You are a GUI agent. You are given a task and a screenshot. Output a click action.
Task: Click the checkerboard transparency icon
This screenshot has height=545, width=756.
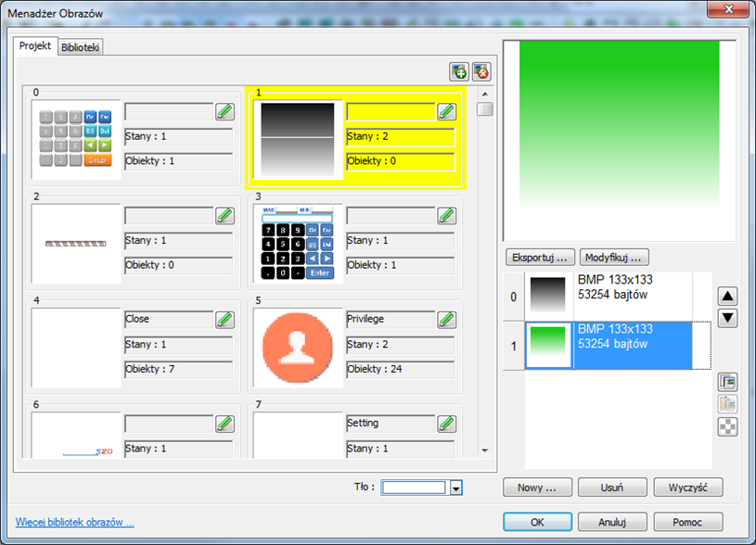(x=727, y=426)
